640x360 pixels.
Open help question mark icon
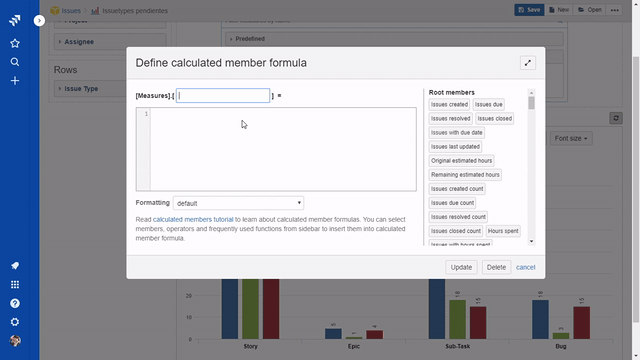[15, 303]
